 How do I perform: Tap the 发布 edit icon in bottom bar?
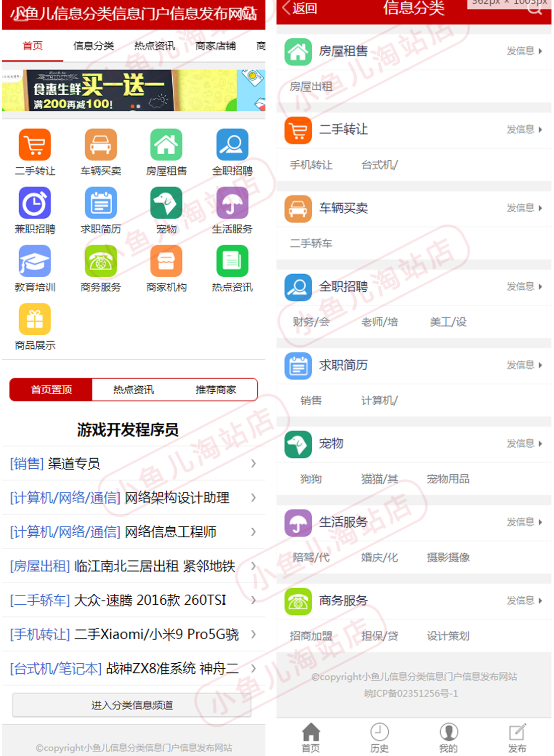coord(517,732)
